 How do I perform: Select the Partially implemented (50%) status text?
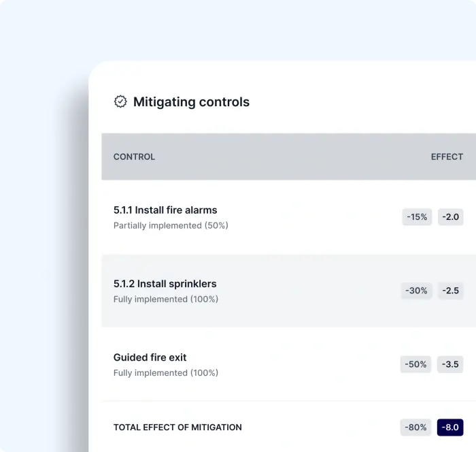171,225
